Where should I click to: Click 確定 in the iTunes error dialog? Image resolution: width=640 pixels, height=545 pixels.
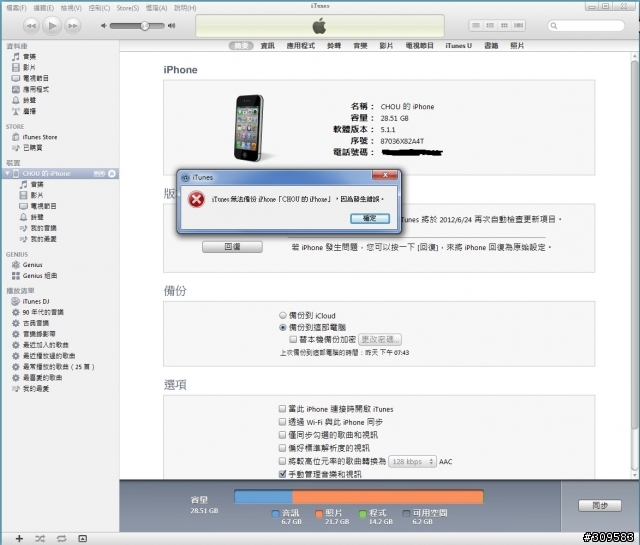point(370,218)
